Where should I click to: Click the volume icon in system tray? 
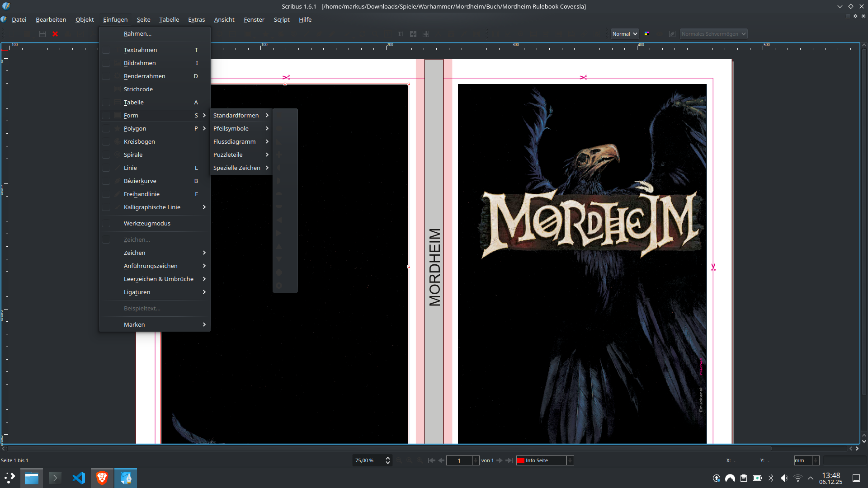click(784, 478)
